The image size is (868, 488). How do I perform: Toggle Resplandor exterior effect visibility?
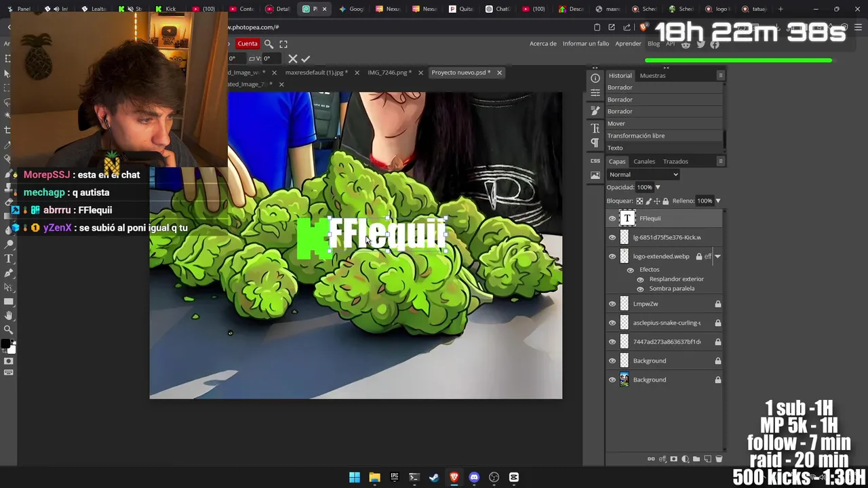640,279
